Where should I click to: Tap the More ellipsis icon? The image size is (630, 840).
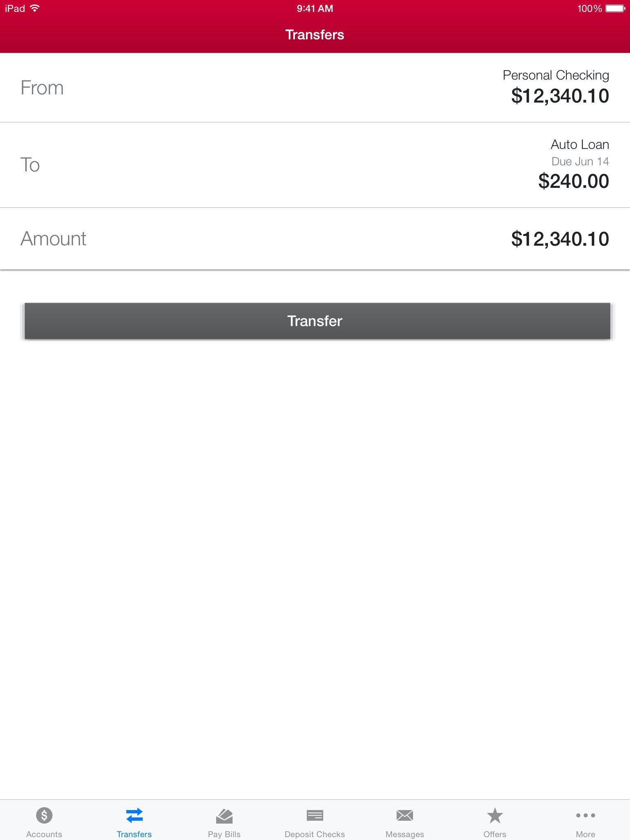pos(585,815)
